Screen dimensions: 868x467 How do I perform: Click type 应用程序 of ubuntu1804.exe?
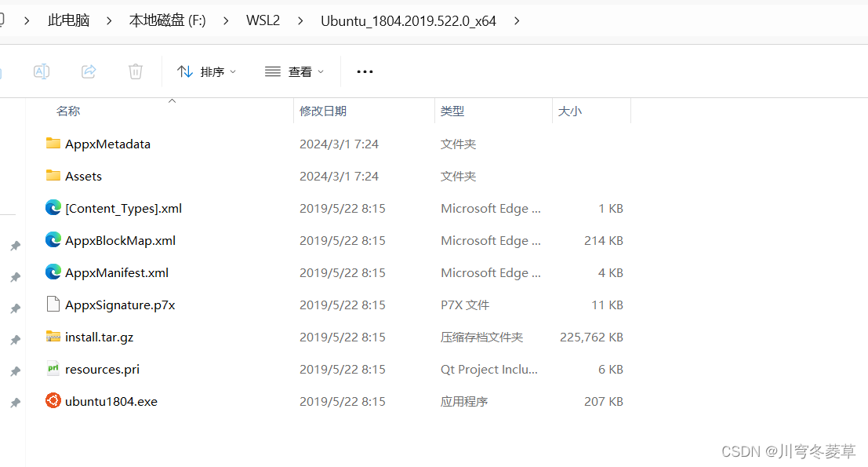coord(464,401)
